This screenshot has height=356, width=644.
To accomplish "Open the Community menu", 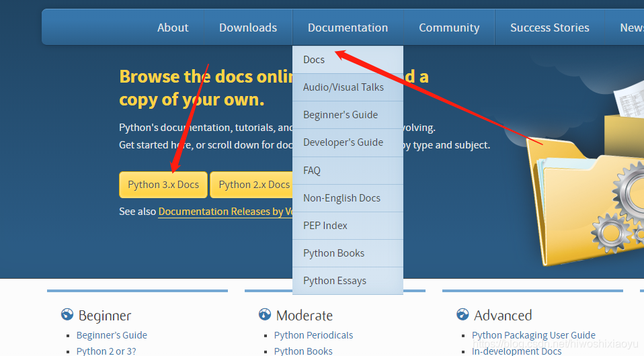I will pyautogui.click(x=449, y=28).
